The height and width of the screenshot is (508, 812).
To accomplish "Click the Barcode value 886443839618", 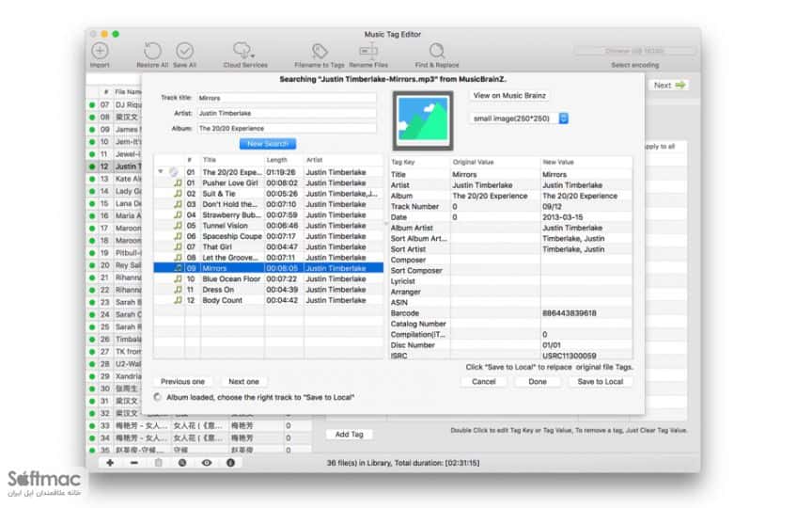I will (x=570, y=313).
